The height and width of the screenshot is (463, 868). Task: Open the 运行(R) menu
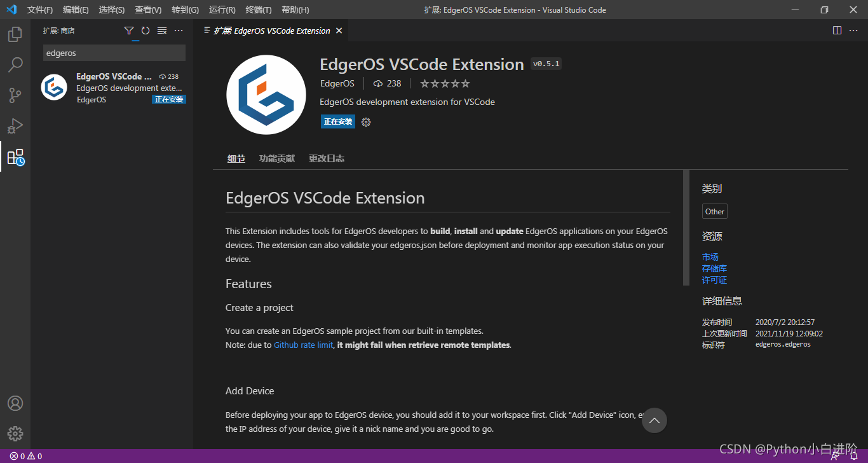click(x=222, y=10)
